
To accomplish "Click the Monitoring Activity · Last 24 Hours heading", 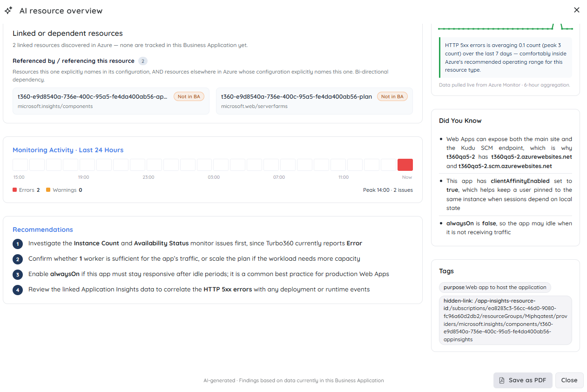I will pyautogui.click(x=68, y=150).
